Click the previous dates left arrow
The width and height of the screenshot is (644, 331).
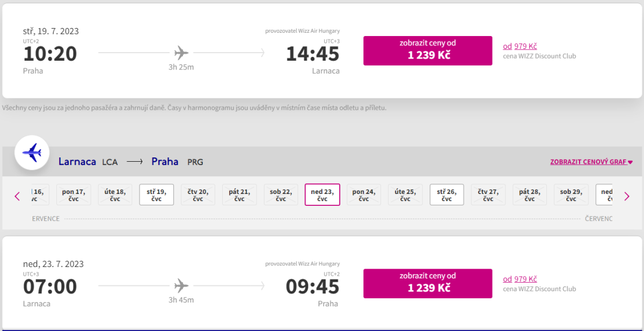point(17,196)
